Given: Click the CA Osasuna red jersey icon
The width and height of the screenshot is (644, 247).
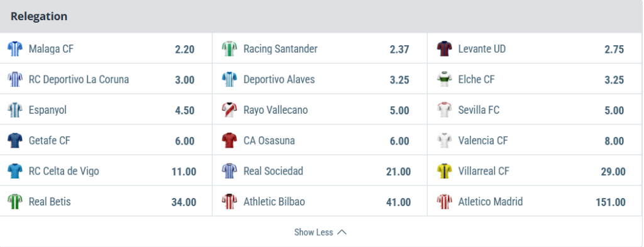Looking at the screenshot, I should (229, 140).
